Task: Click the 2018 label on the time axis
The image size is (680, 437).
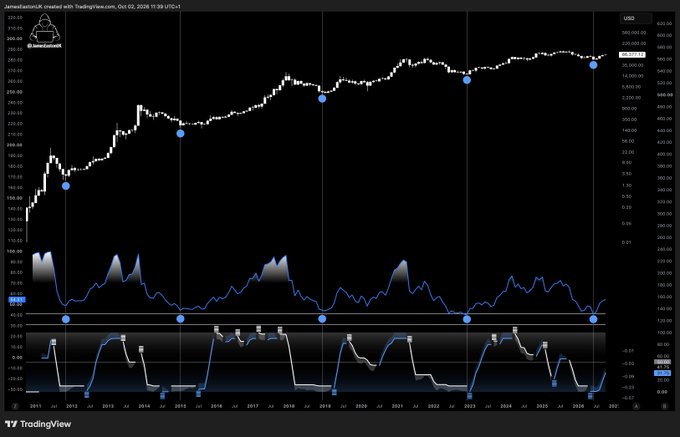Action: [289, 406]
